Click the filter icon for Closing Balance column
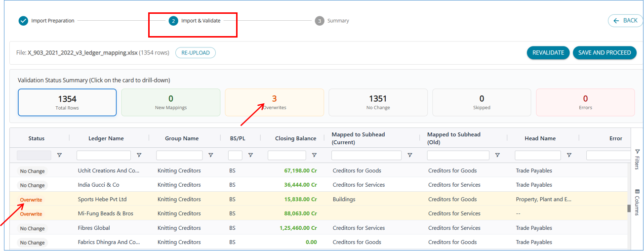 pos(314,155)
